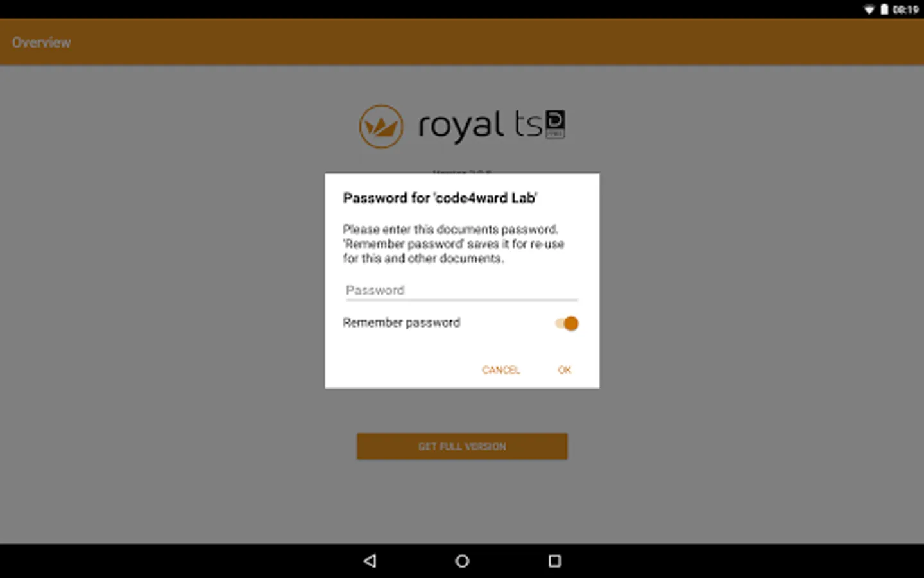
Task: Click the 'Remember password' label
Action: click(x=401, y=322)
